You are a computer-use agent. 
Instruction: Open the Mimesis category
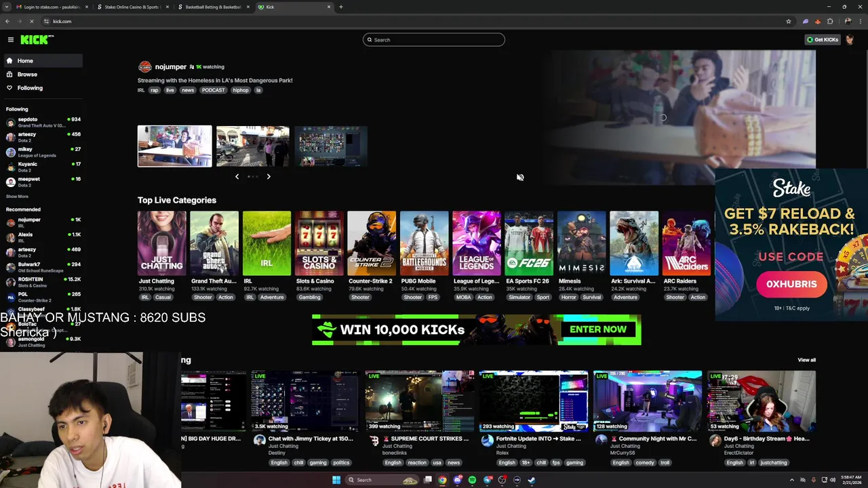[581, 244]
